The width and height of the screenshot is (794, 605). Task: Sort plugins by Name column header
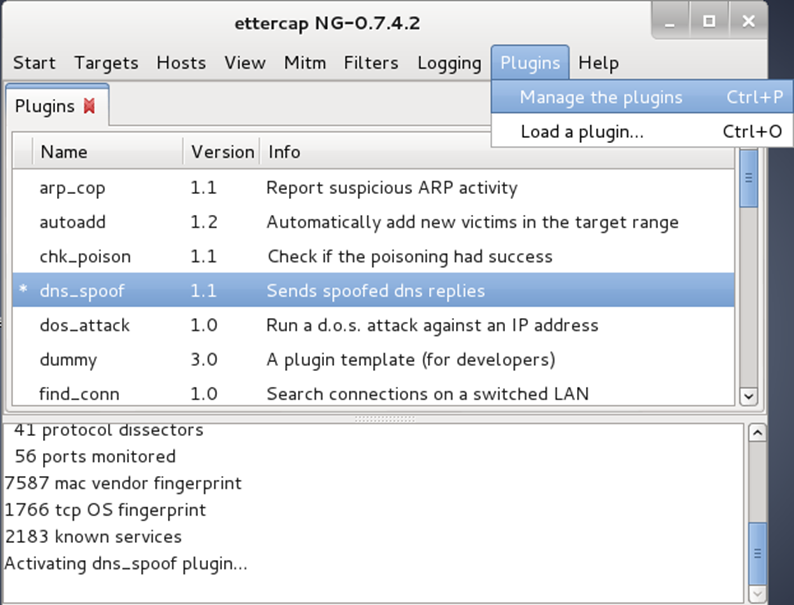click(108, 152)
